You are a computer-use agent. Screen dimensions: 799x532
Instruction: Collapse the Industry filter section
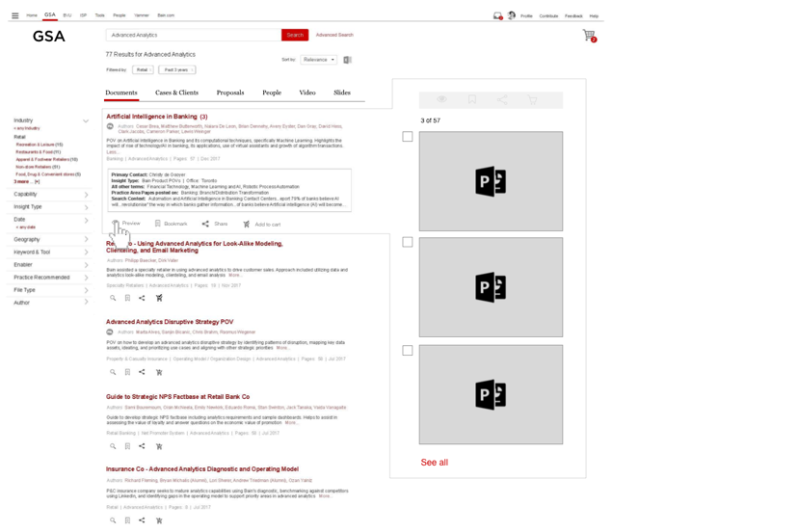click(x=86, y=121)
